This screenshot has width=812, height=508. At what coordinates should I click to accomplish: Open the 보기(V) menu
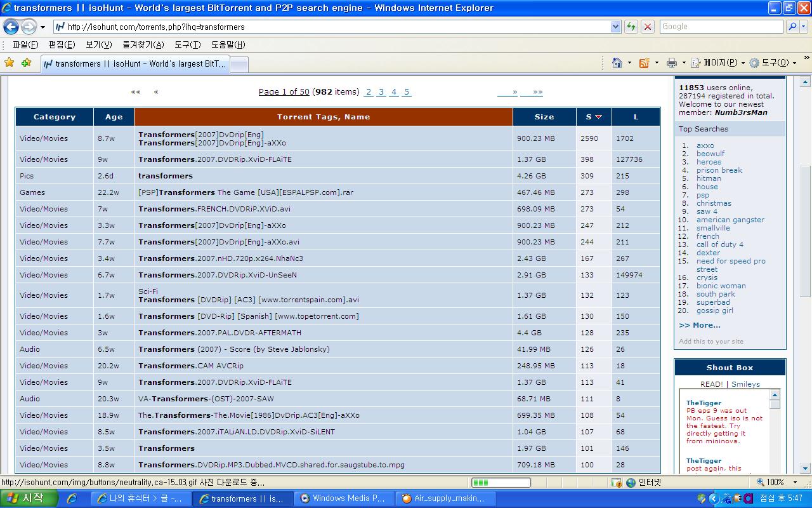tap(98, 44)
